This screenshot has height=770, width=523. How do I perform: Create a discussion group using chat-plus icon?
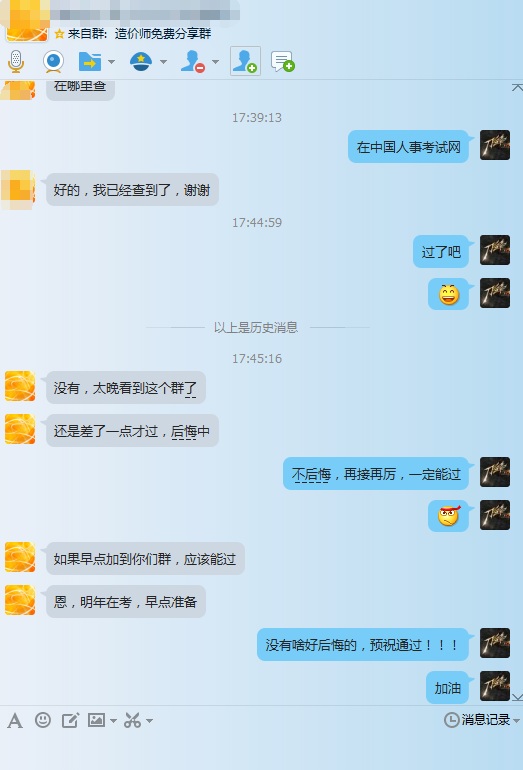coord(282,62)
